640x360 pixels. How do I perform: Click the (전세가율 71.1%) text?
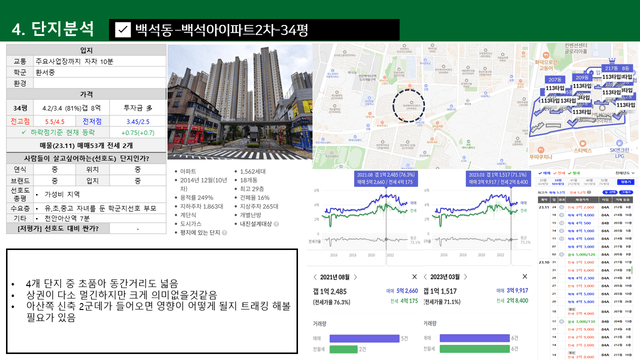(442, 302)
